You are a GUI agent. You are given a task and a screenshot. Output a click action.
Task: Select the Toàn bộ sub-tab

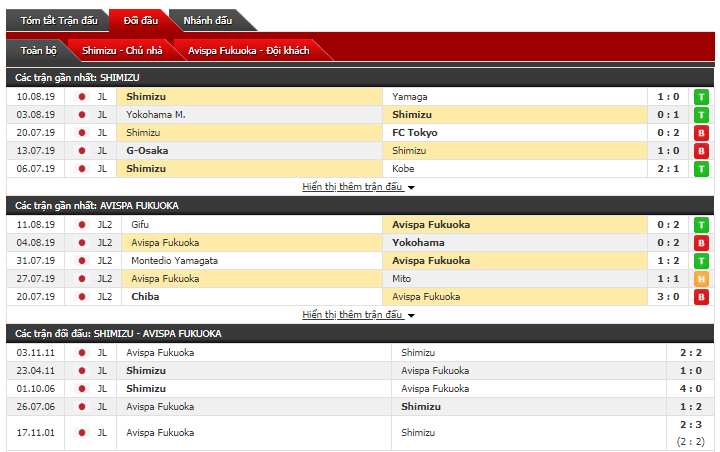(x=39, y=51)
